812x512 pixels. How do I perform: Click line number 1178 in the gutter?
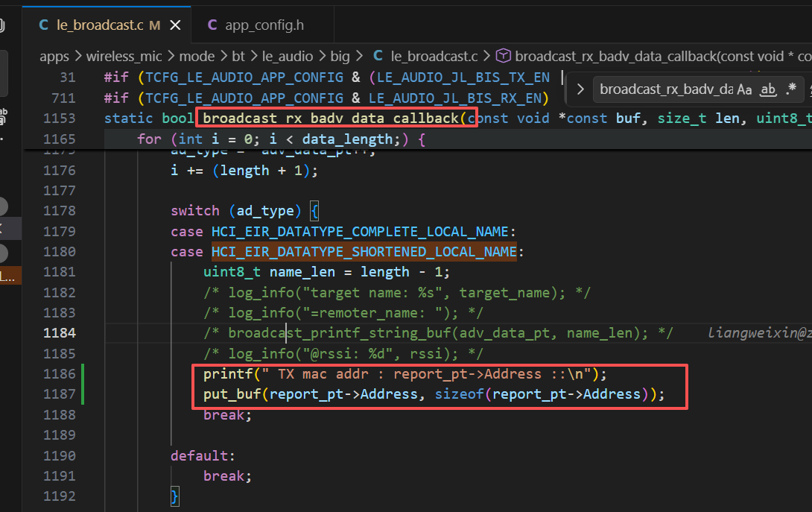click(60, 211)
